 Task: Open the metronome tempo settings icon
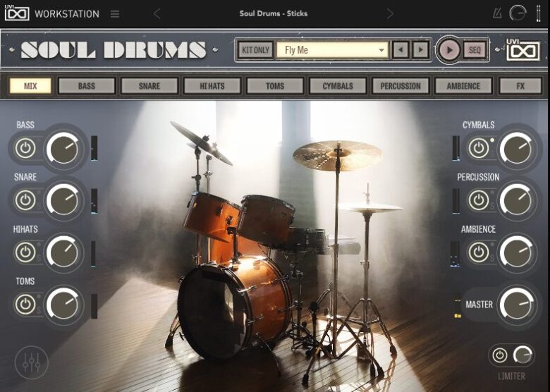click(x=497, y=14)
